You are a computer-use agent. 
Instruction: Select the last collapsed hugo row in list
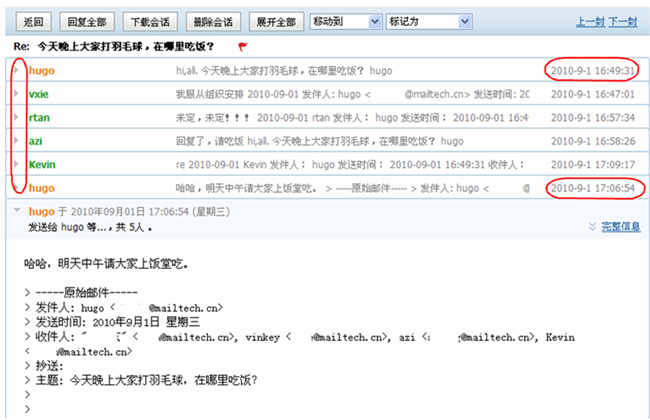click(x=300, y=187)
